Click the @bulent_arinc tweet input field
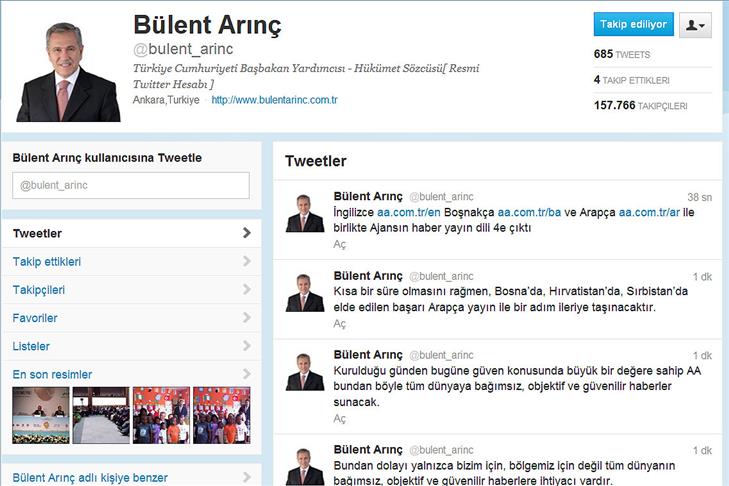729x486 pixels. coord(131,186)
